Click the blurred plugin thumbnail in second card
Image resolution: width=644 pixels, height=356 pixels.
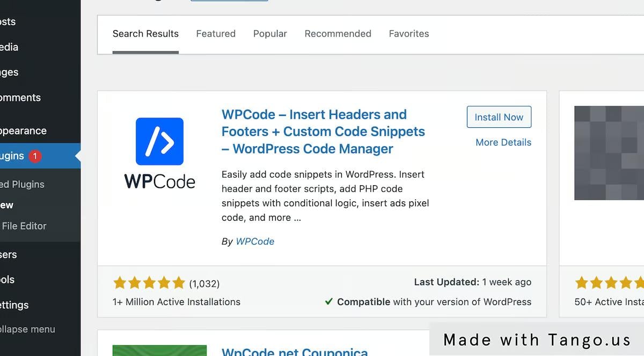609,153
